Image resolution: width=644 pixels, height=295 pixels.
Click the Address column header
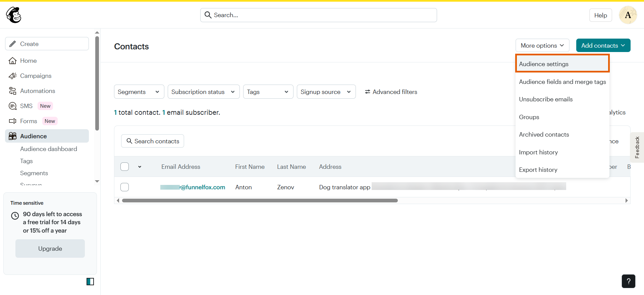(x=330, y=167)
